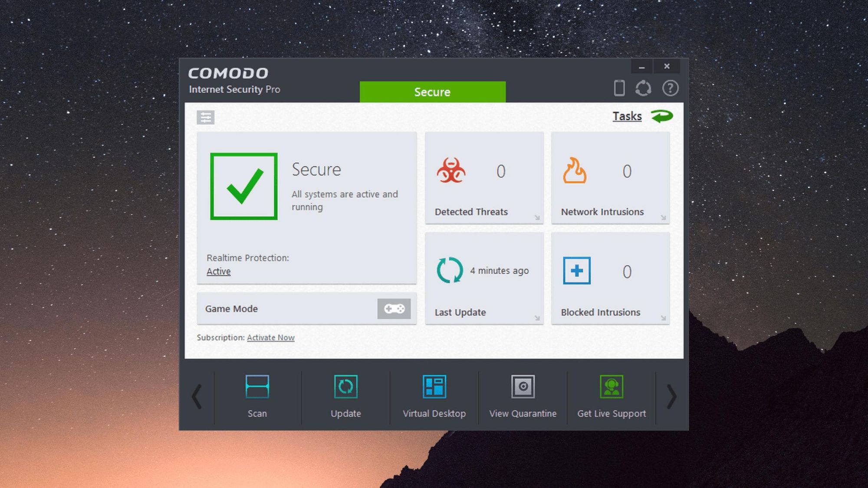This screenshot has height=488, width=868.
Task: Click the Blocked Intrusions icon
Action: [x=575, y=271]
